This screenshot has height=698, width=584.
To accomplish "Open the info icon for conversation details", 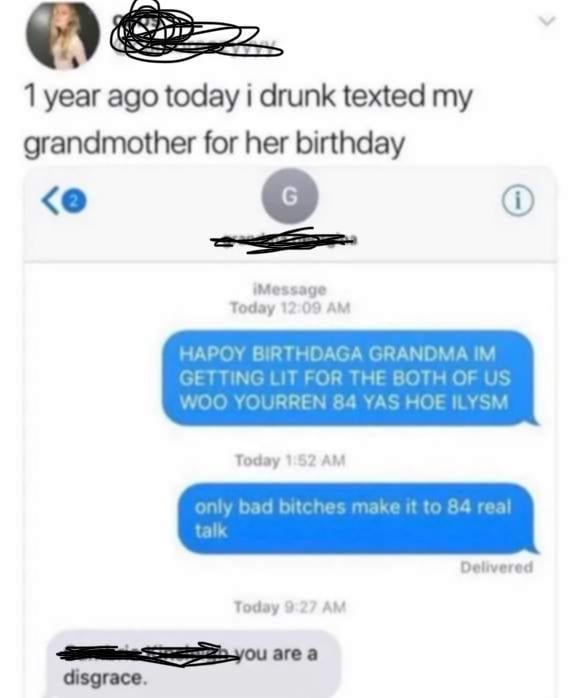I will coord(518,202).
